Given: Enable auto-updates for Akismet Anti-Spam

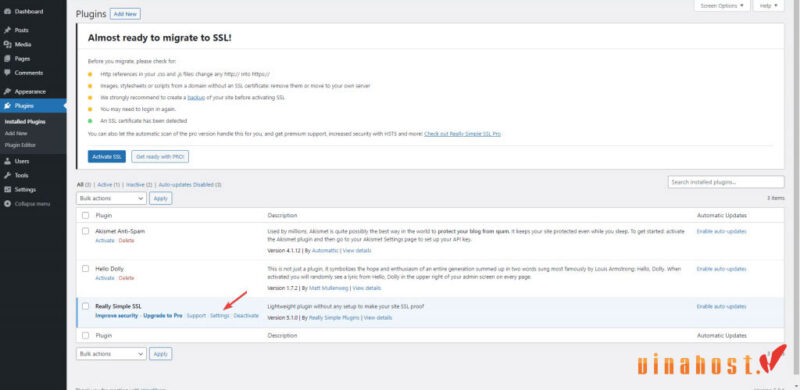Looking at the screenshot, I should click(721, 231).
